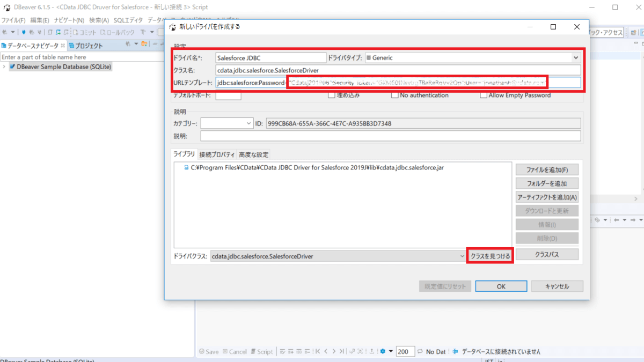
Task: Click back arrow icon in lower right panel
Action: pos(616,220)
